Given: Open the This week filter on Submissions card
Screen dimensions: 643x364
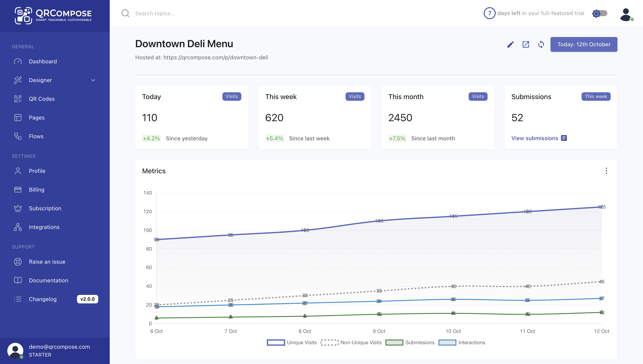Looking at the screenshot, I should tap(596, 96).
